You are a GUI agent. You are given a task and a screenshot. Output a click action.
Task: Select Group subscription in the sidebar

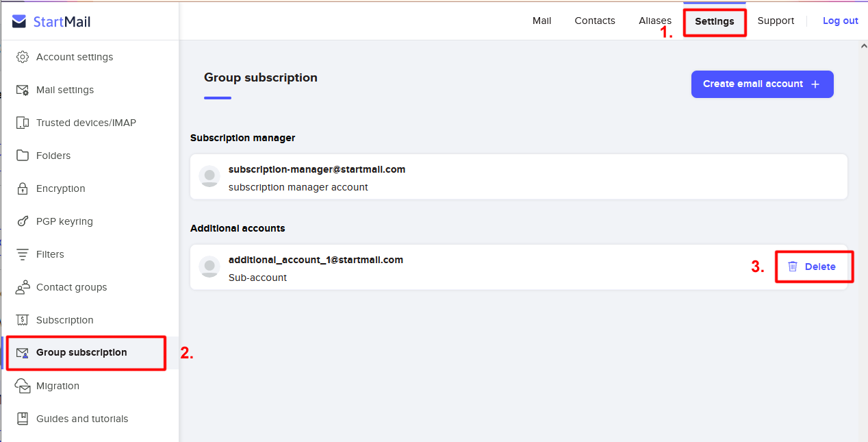coord(90,353)
